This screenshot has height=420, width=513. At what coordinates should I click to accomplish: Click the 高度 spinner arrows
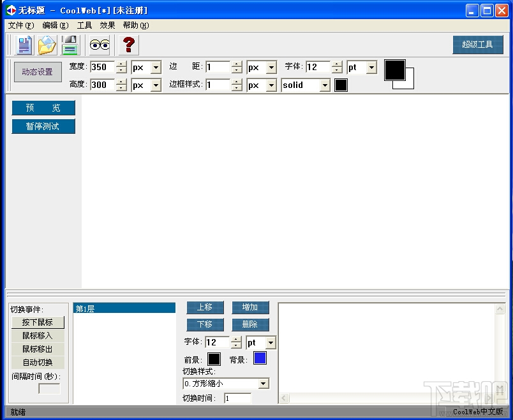[121, 85]
